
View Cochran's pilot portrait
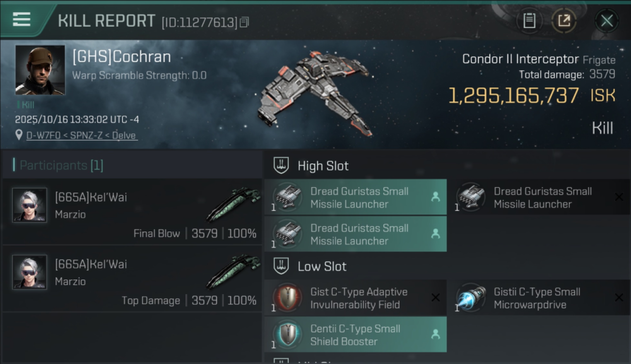pos(40,70)
